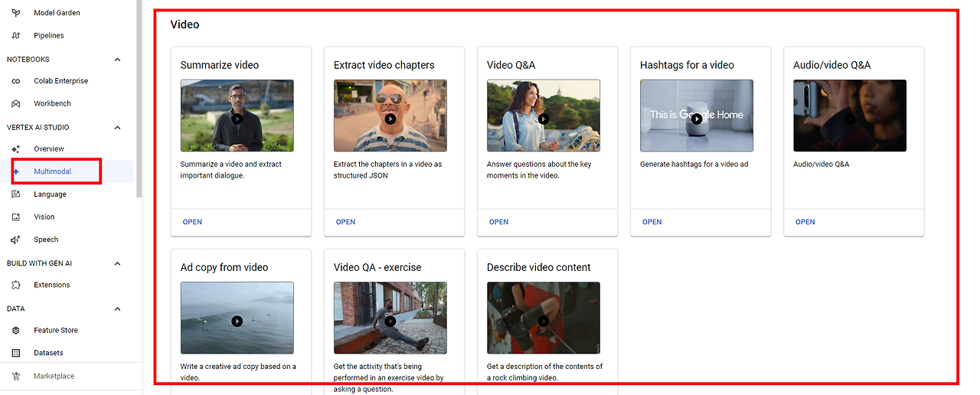Click the Model Garden sidebar icon
980x395 pixels.
[x=16, y=13]
